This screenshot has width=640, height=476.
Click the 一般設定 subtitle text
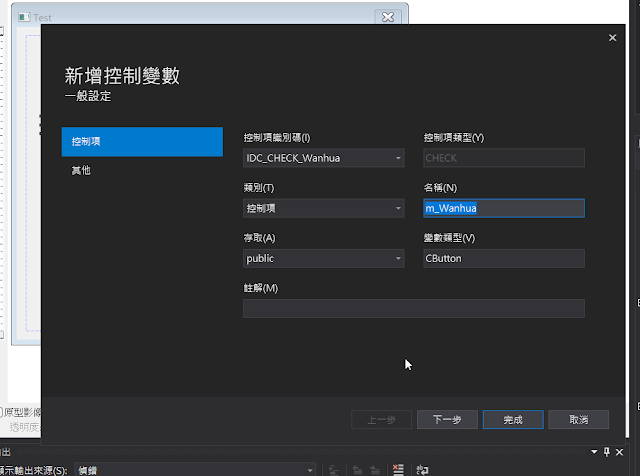click(x=88, y=96)
